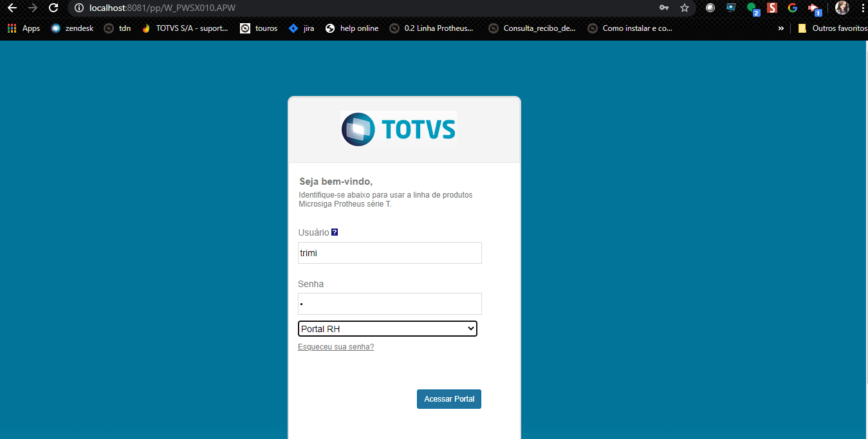The width and height of the screenshot is (868, 439).
Task: Open the user profile avatar
Action: pos(842,8)
